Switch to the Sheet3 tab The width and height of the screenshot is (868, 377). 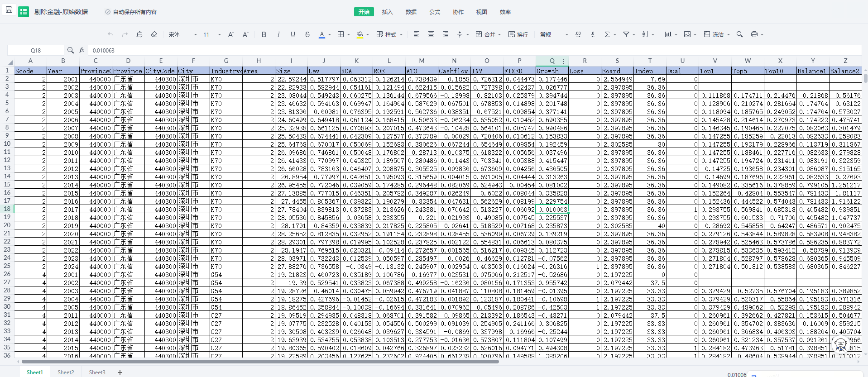coord(97,372)
